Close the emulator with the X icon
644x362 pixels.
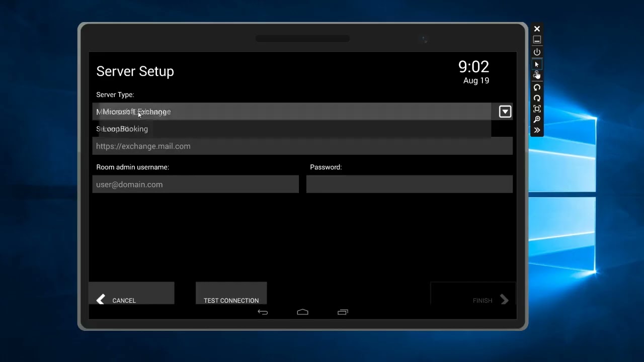coord(537,29)
